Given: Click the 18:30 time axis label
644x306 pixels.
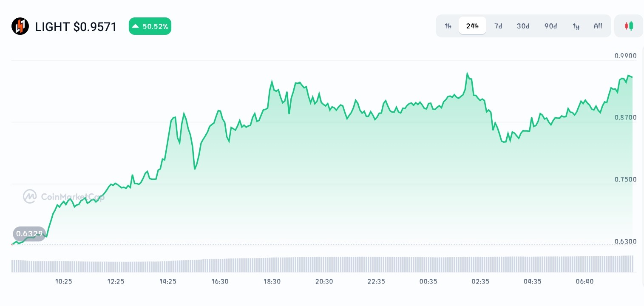Looking at the screenshot, I should [x=272, y=281].
